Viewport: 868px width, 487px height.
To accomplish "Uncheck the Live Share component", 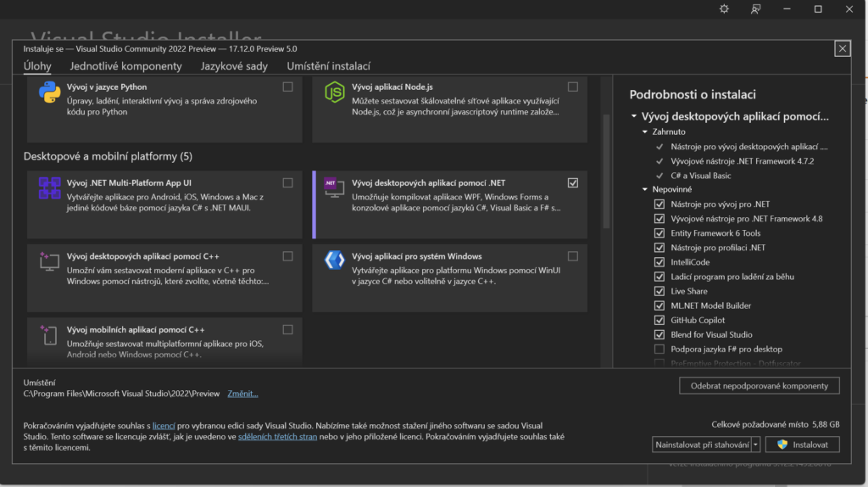I will coord(659,291).
